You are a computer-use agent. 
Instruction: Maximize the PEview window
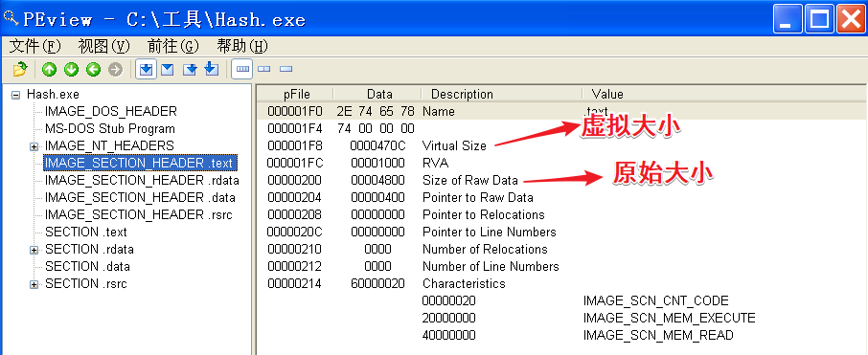(x=819, y=19)
